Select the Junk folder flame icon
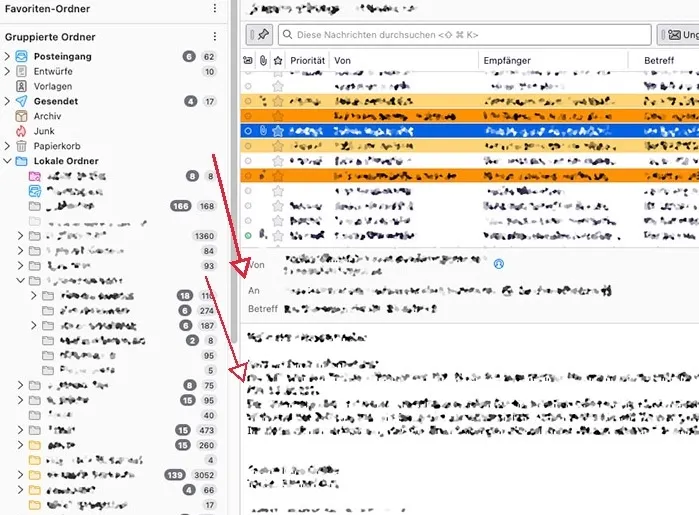 pos(21,131)
